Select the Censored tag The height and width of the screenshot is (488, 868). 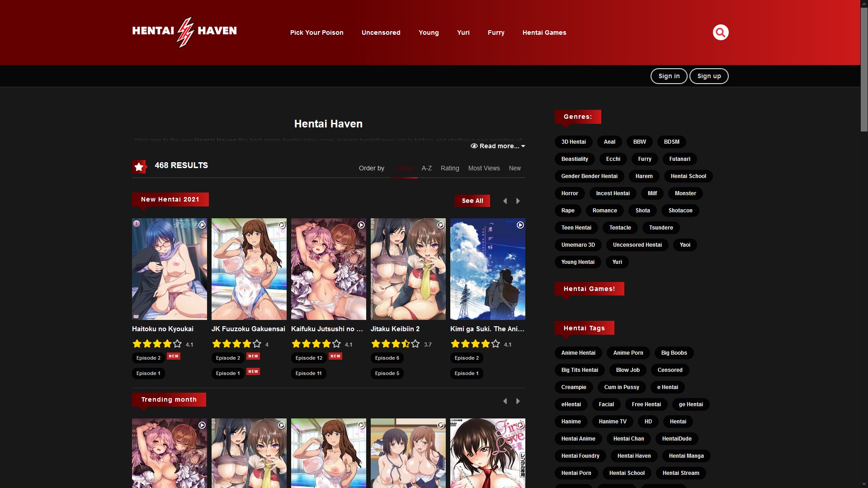670,370
